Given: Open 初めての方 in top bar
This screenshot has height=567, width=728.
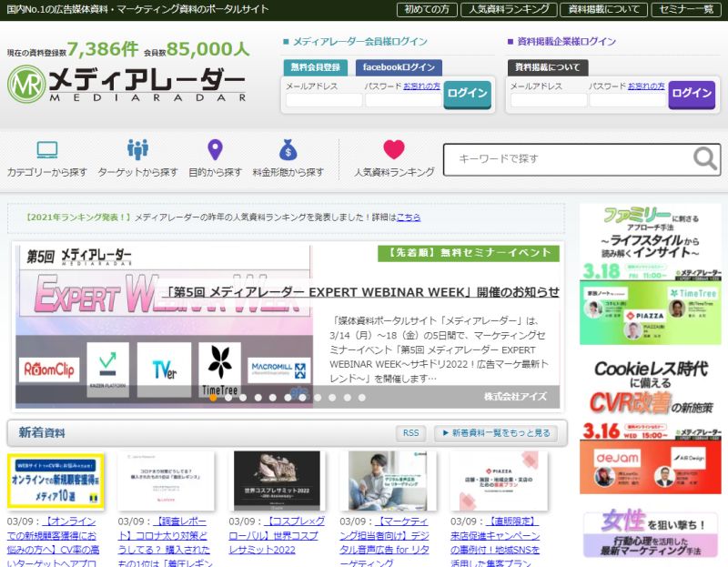Looking at the screenshot, I should pyautogui.click(x=427, y=9).
